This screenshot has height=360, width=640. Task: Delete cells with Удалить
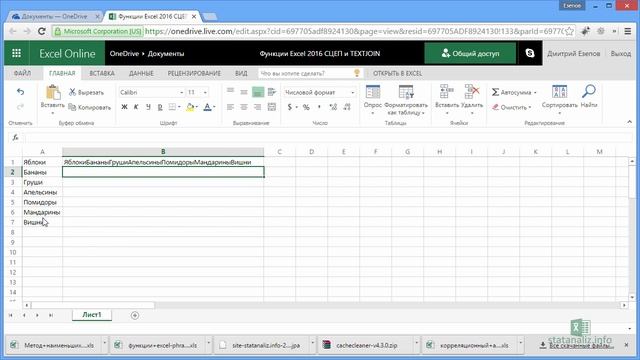472,99
